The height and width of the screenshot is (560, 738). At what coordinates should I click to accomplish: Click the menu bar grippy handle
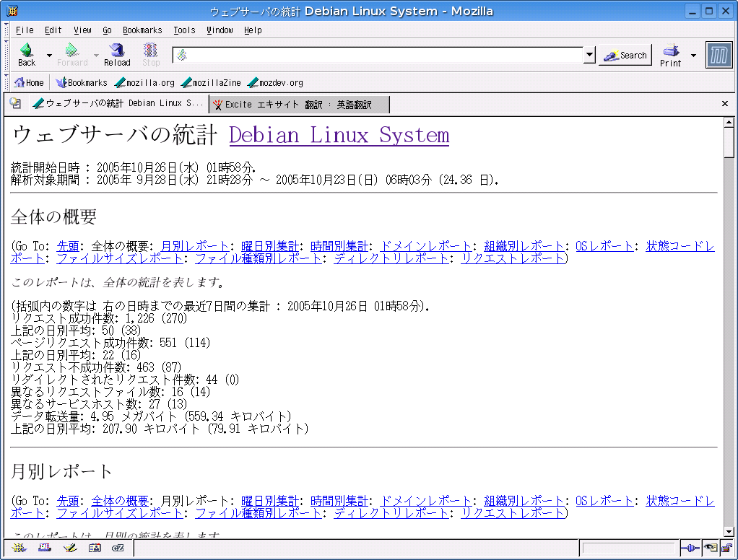6,30
